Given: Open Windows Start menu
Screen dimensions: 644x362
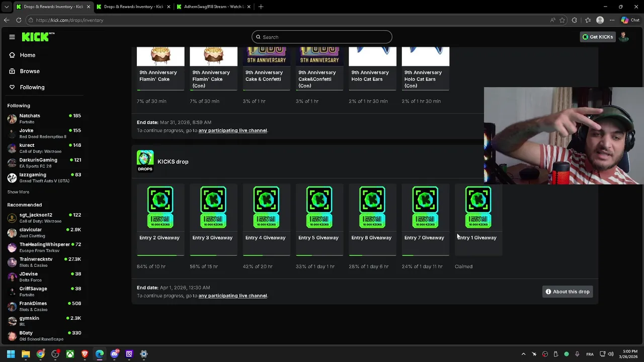Looking at the screenshot, I should [x=11, y=354].
